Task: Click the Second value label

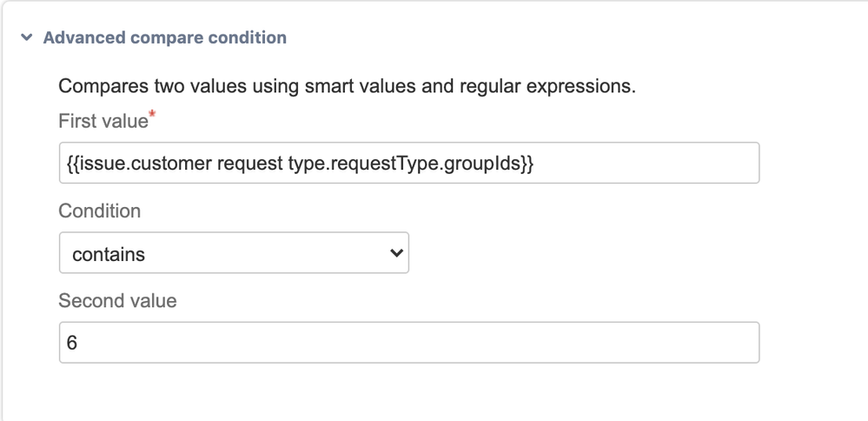Action: tap(117, 301)
